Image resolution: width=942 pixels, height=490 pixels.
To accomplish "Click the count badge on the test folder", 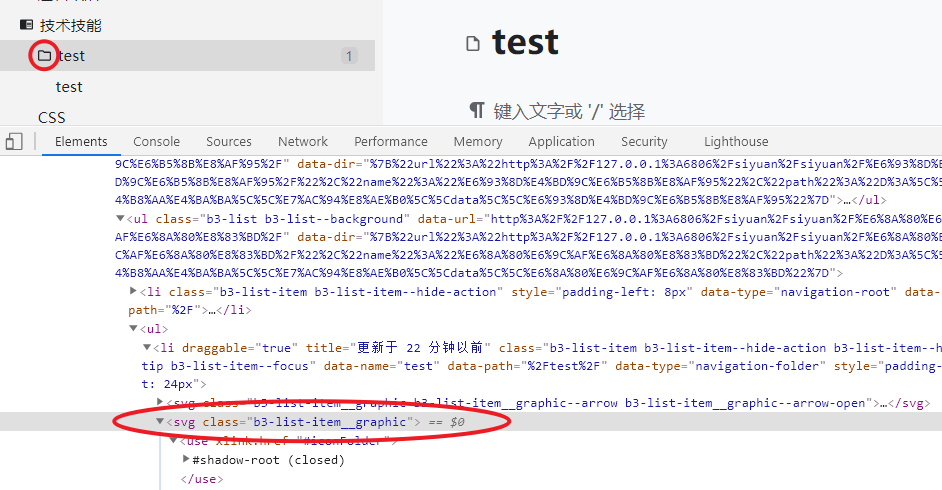I will coord(349,56).
